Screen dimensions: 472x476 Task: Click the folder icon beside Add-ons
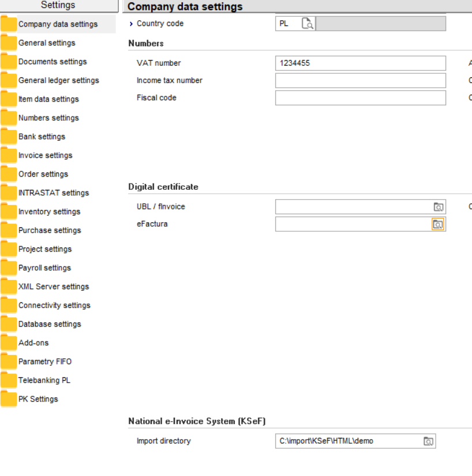pyautogui.click(x=9, y=343)
